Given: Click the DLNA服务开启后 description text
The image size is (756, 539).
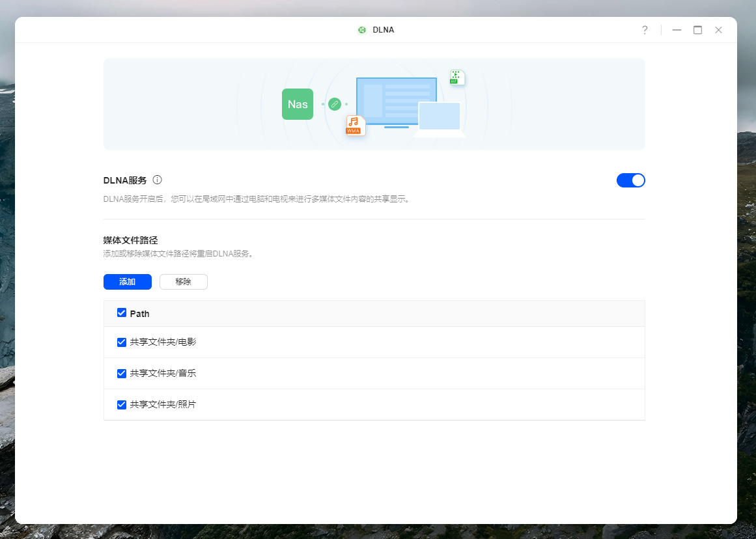Looking at the screenshot, I should pyautogui.click(x=258, y=199).
